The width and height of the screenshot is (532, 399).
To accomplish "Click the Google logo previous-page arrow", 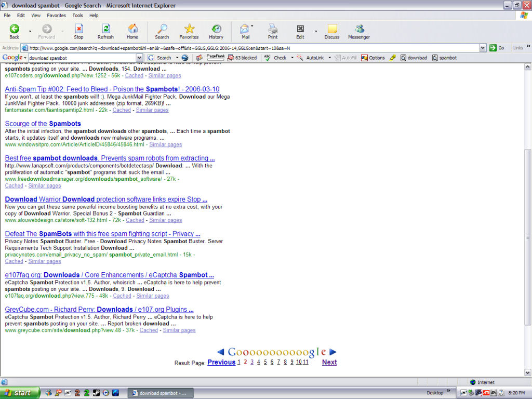I will pyautogui.click(x=220, y=352).
